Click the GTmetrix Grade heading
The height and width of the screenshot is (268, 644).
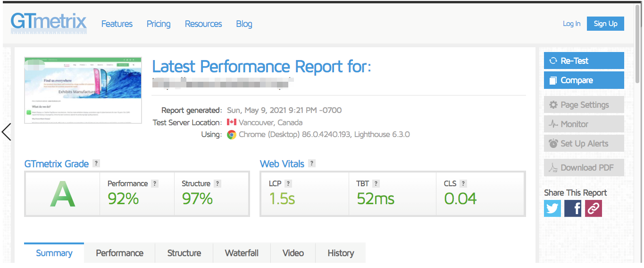click(x=57, y=164)
